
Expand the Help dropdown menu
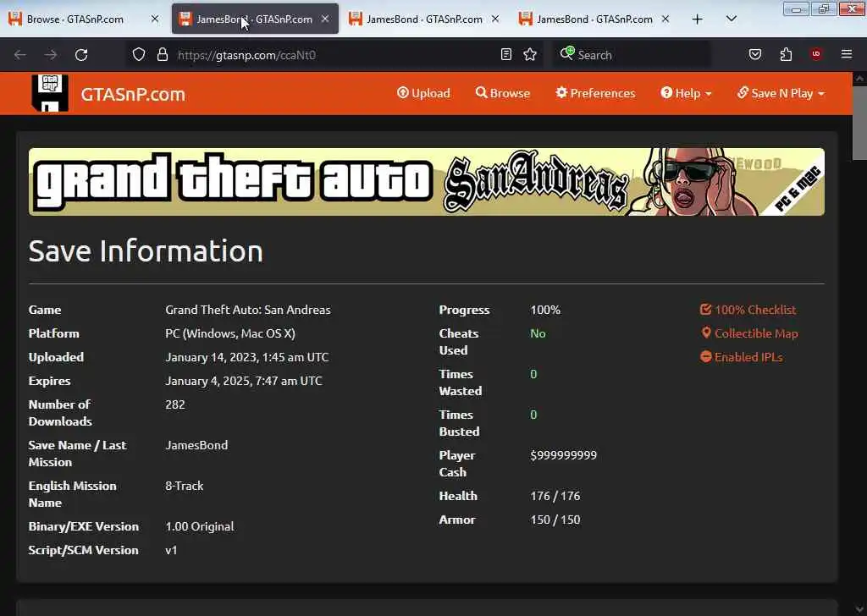686,93
